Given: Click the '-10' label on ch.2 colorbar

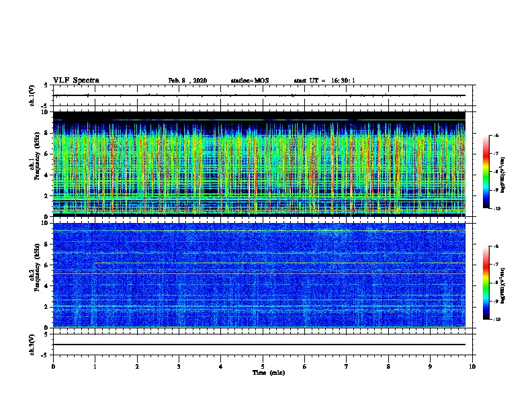Looking at the screenshot, I should pyautogui.click(x=496, y=320).
